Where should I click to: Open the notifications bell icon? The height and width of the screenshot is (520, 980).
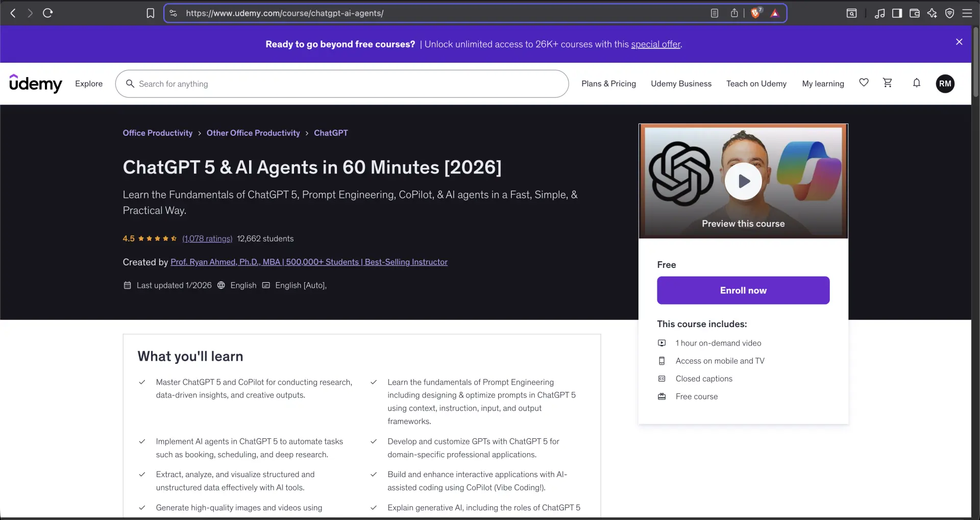[x=917, y=83]
